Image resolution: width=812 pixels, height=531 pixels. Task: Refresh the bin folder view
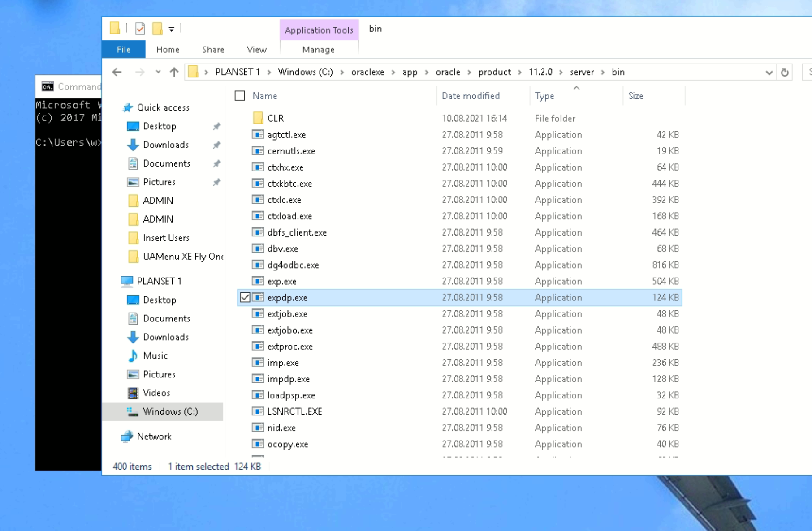click(785, 72)
